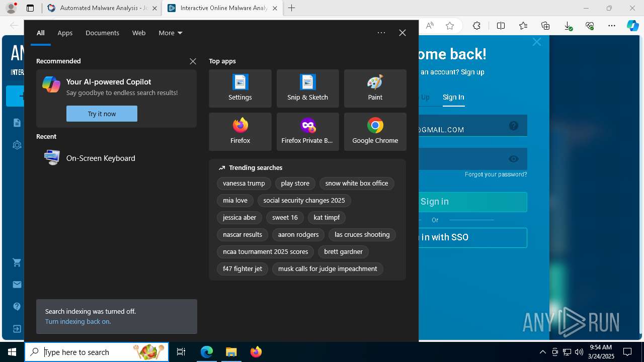Open Firefox from the taskbar
This screenshot has height=362, width=644.
pos(256,352)
